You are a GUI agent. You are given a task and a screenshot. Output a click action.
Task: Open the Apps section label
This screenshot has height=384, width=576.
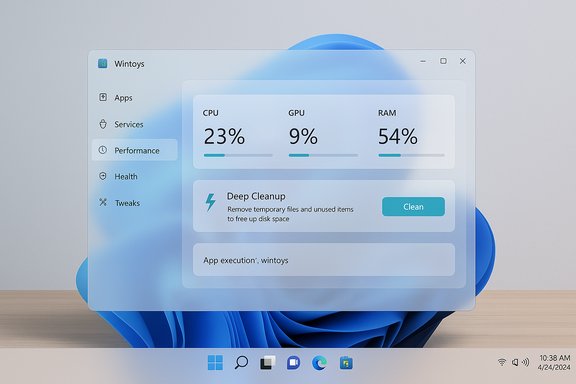point(123,98)
